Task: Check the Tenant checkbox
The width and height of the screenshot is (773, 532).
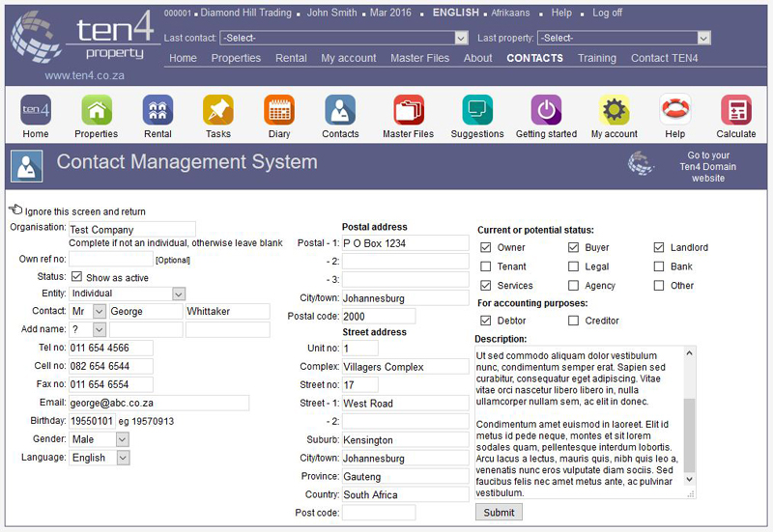Action: pos(486,266)
